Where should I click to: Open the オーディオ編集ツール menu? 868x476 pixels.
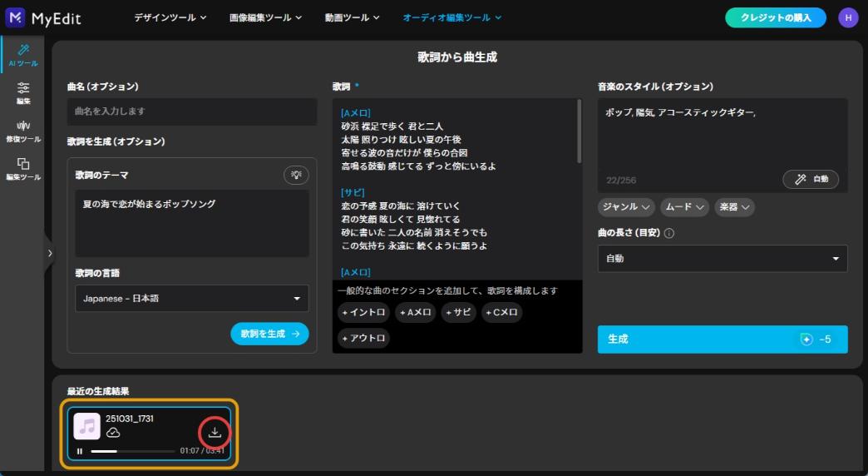tap(451, 17)
